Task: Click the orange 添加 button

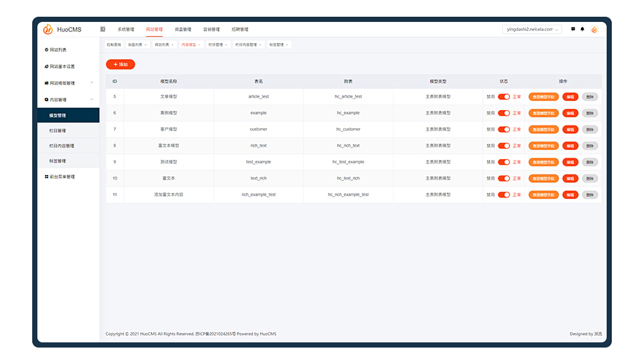Action: click(120, 64)
